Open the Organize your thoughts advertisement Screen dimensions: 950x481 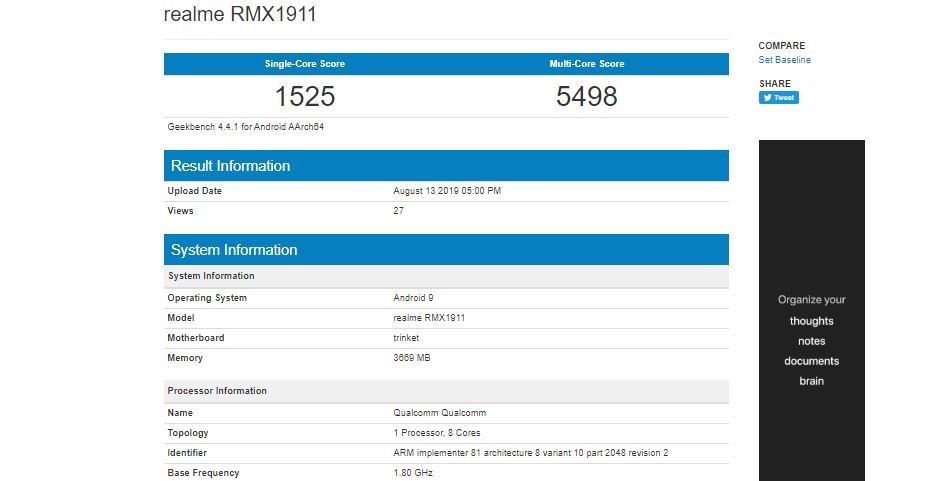click(x=812, y=310)
